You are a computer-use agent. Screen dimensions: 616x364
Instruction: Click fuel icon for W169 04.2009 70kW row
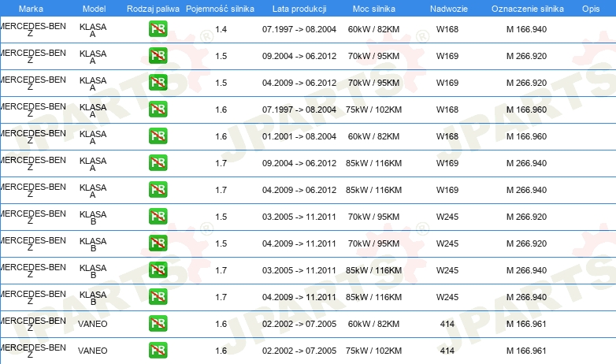158,83
